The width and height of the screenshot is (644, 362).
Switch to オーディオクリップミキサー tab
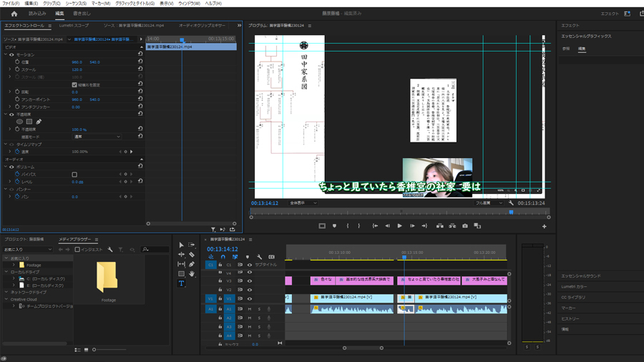pos(202,26)
